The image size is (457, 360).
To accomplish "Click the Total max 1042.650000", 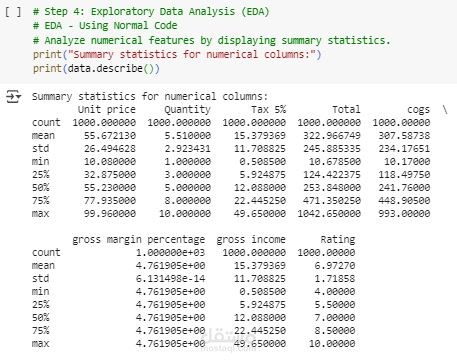I will coord(329,214).
